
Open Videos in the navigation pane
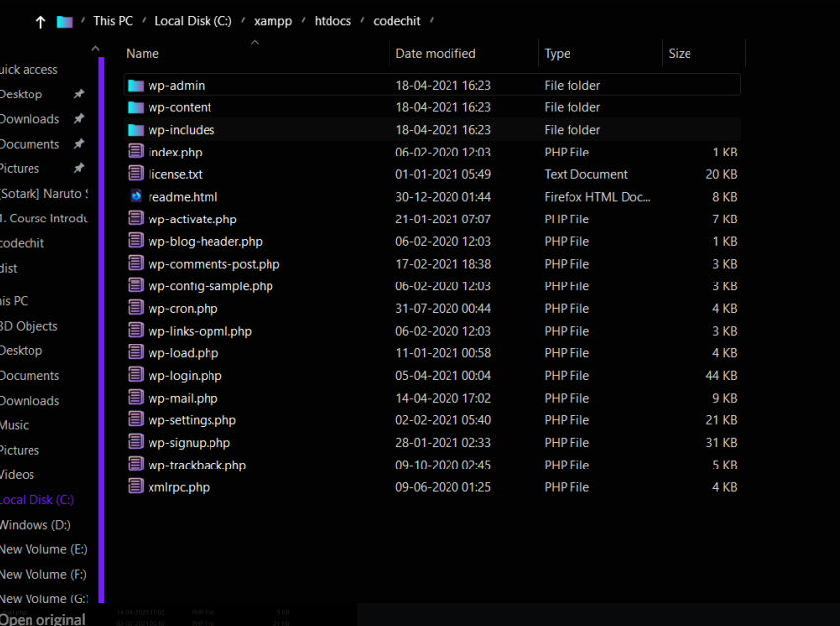pyautogui.click(x=17, y=474)
